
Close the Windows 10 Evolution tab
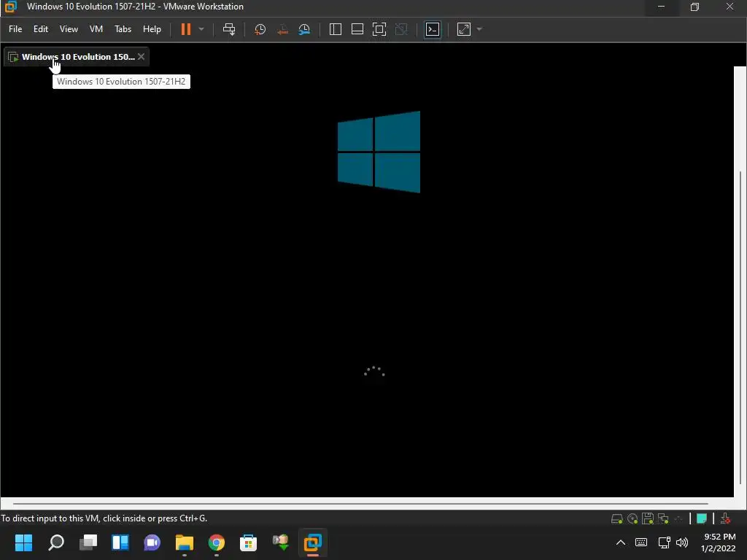[141, 57]
